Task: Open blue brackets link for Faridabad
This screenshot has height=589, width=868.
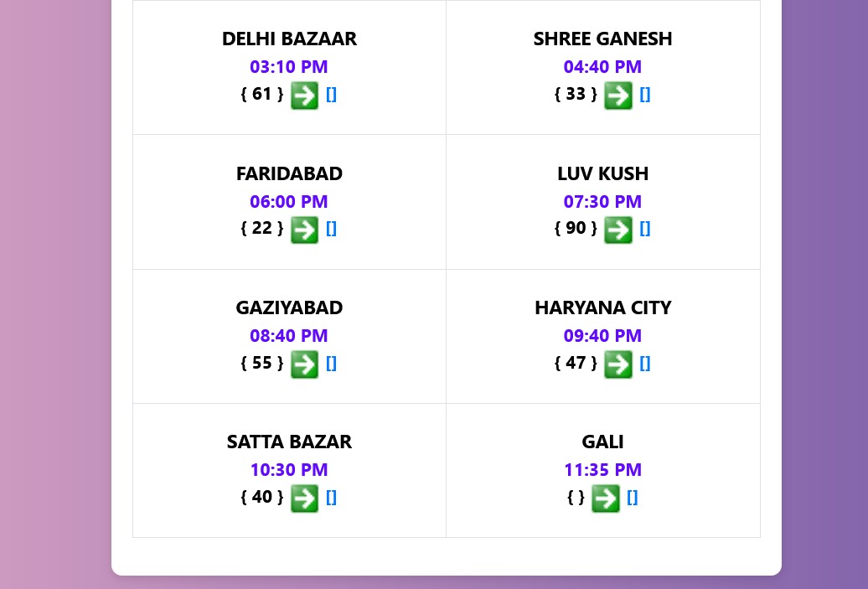Action: coord(331,229)
